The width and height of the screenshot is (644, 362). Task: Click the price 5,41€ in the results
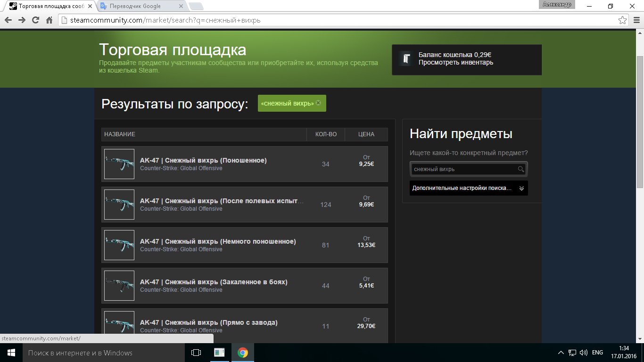coord(366,286)
